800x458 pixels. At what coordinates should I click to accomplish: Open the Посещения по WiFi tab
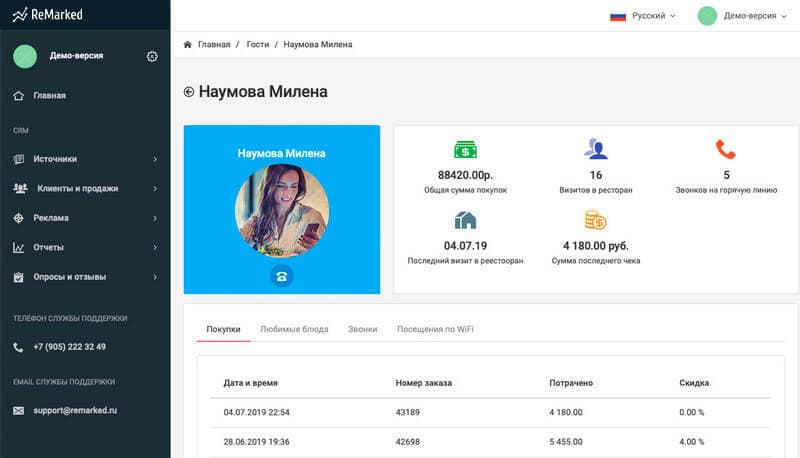pyautogui.click(x=435, y=329)
